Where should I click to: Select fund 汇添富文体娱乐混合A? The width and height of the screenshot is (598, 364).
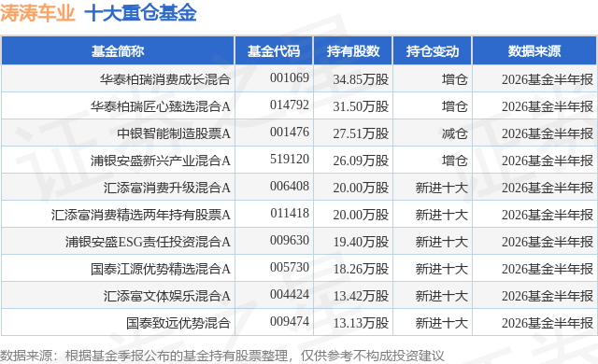point(167,296)
